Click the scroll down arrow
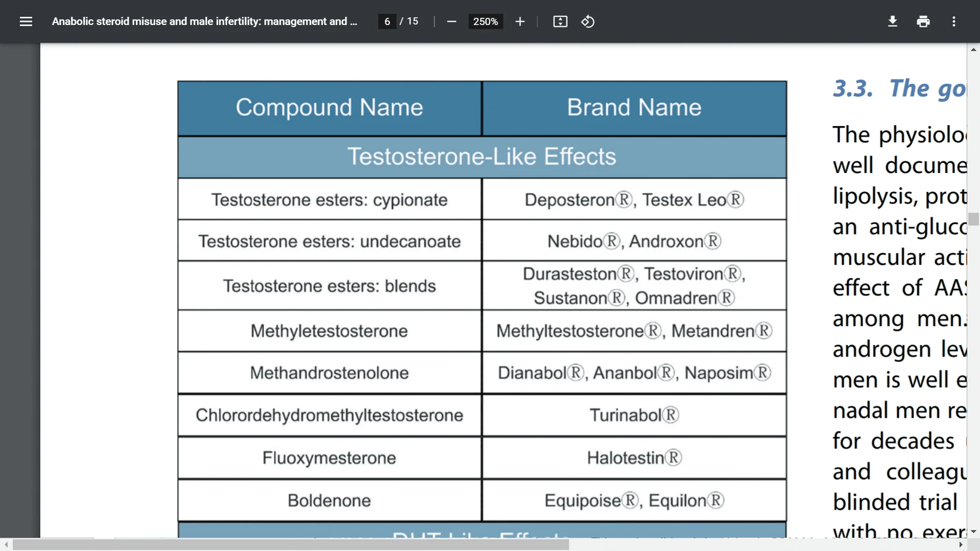The height and width of the screenshot is (551, 980). point(973,532)
